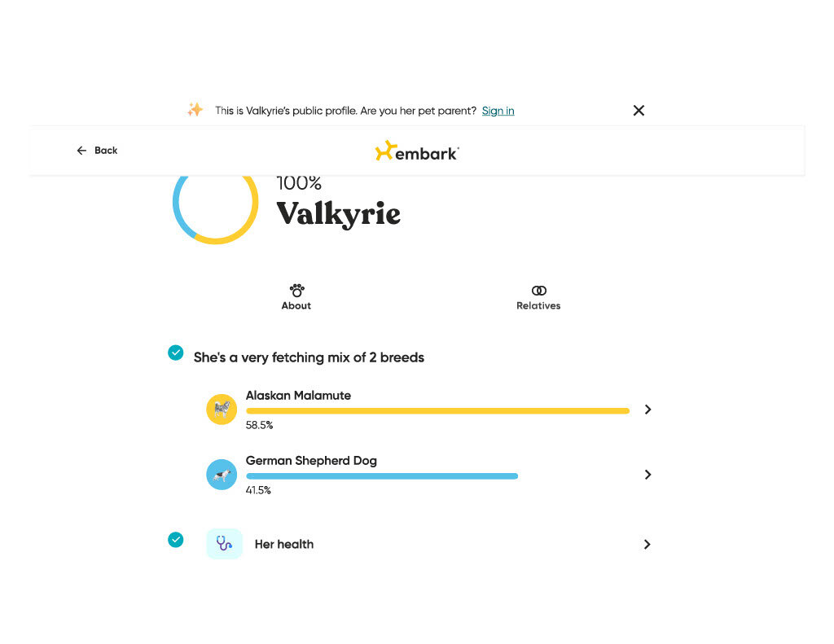Click checkmark beside breed mix heading

pos(176,353)
